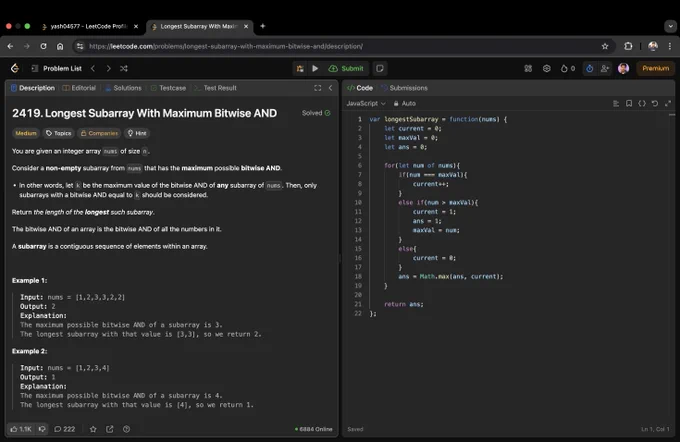Click the 'return ans;' code line

coord(404,304)
